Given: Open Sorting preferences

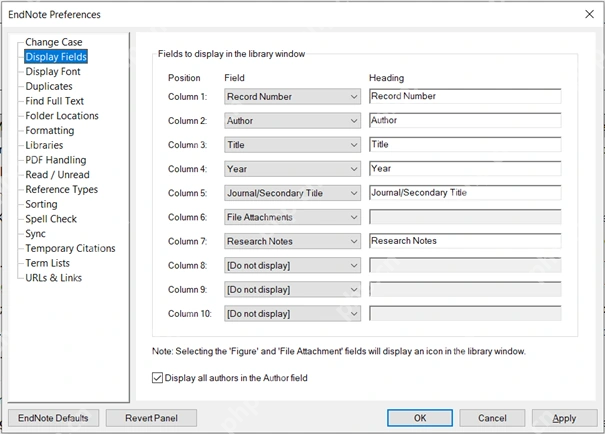Looking at the screenshot, I should coord(41,204).
